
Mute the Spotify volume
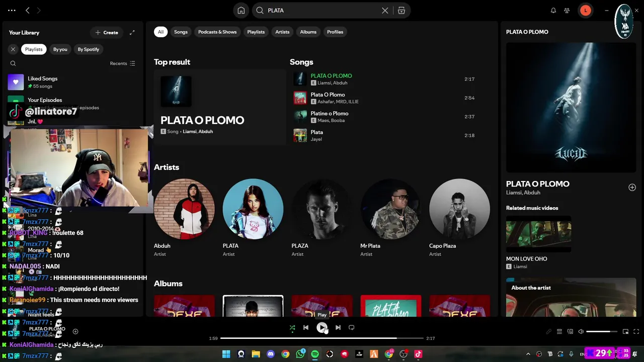click(x=581, y=332)
